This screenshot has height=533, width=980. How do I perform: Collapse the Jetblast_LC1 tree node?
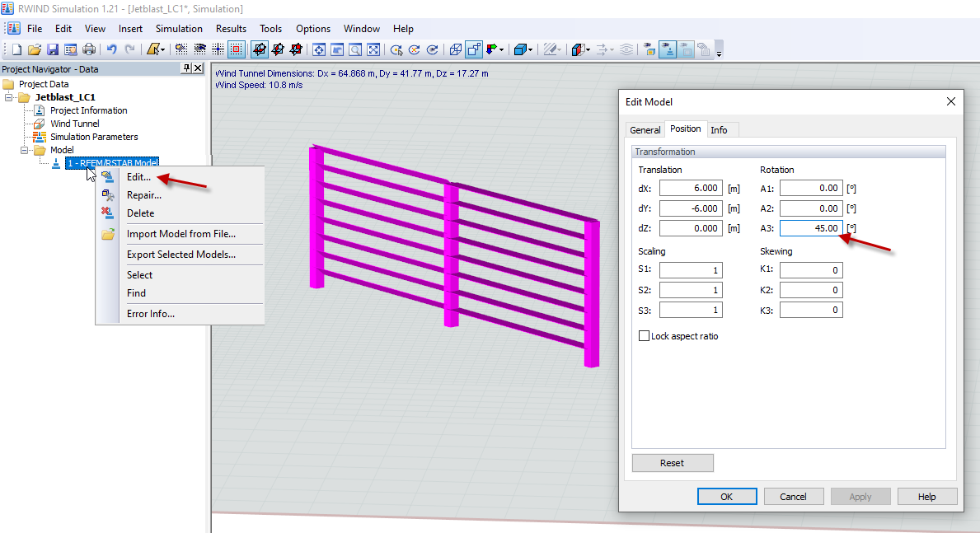7,96
